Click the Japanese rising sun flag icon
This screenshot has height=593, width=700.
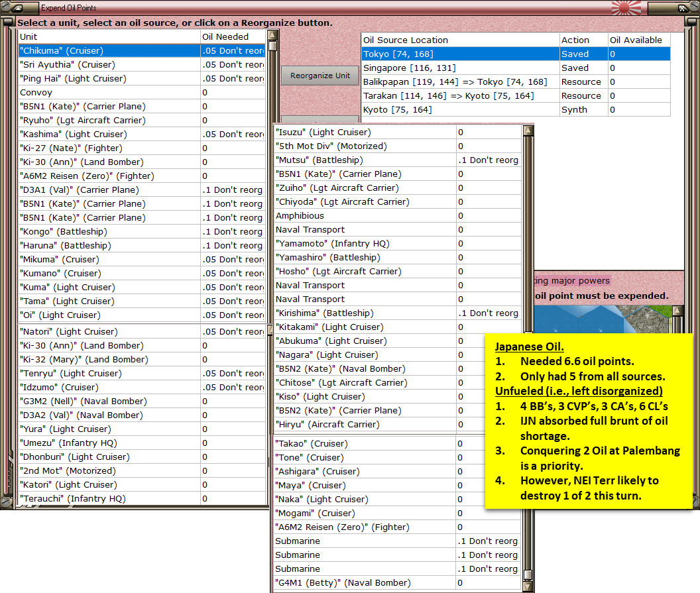[x=626, y=7]
